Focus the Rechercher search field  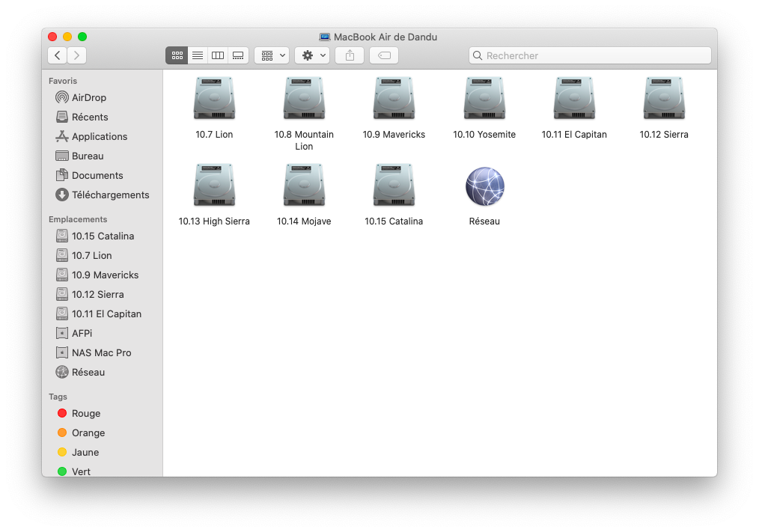(590, 55)
